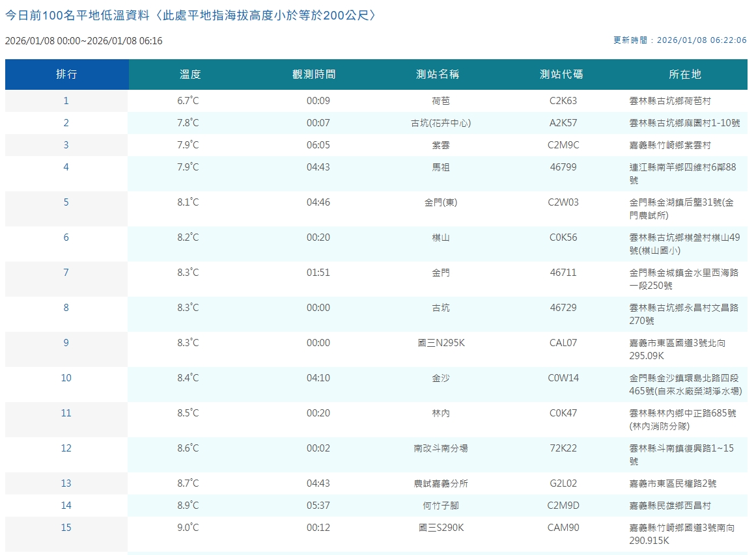Click the observation time 00:12
Screen dimensions: 756x555
[x=318, y=528]
